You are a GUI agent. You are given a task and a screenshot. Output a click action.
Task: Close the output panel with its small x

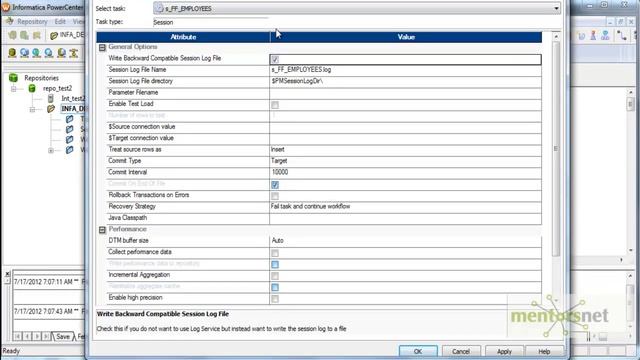coord(7,274)
